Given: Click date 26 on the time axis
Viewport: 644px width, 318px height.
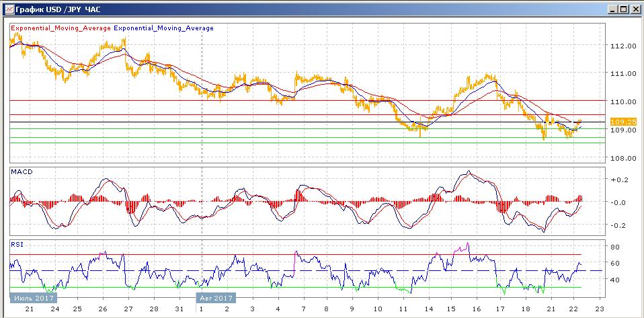Looking at the screenshot, I should (103, 309).
